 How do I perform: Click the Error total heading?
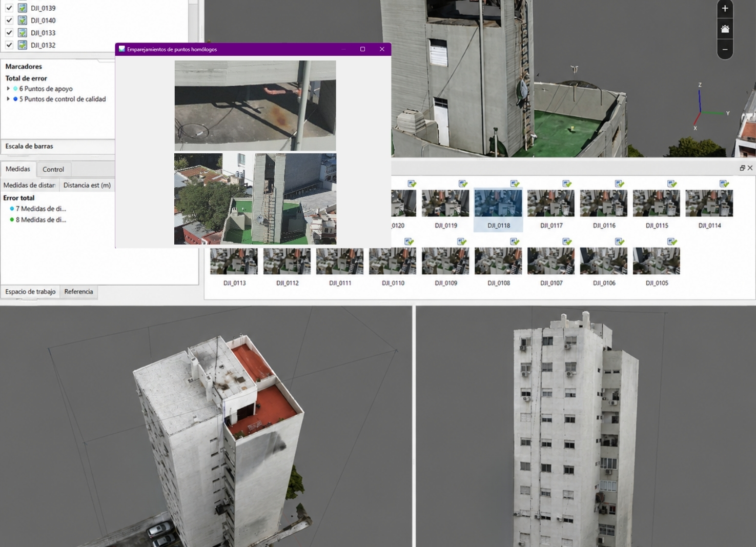pos(19,198)
